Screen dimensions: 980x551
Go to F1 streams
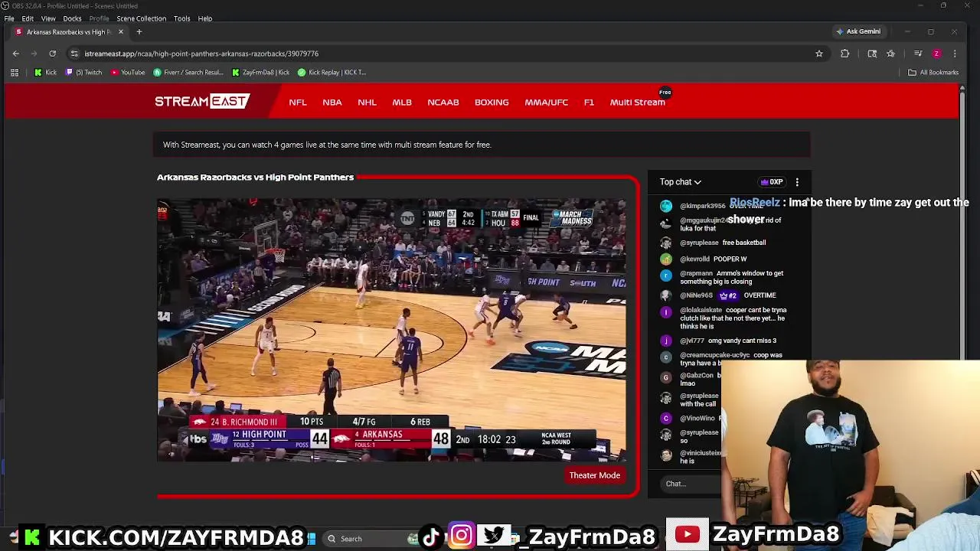[589, 102]
